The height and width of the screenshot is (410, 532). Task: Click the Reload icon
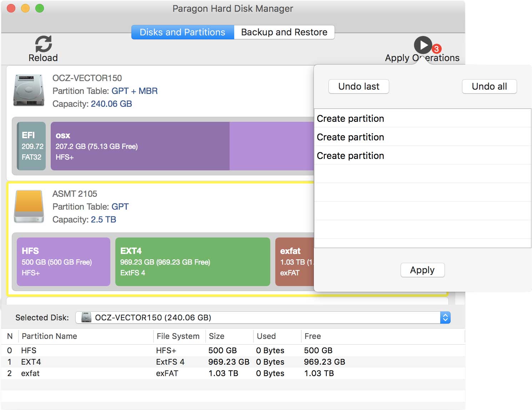(43, 44)
